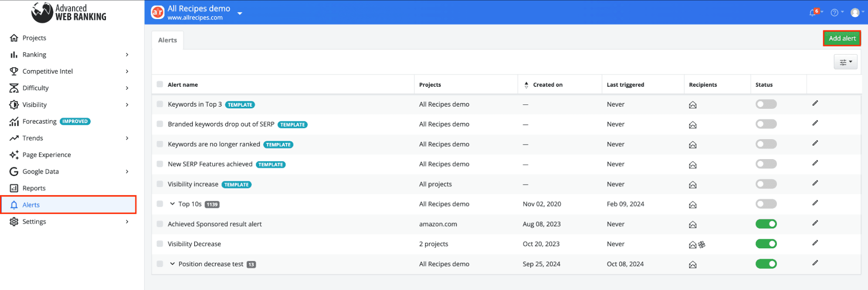Edit the Branded keywords drop out alert

pos(815,123)
